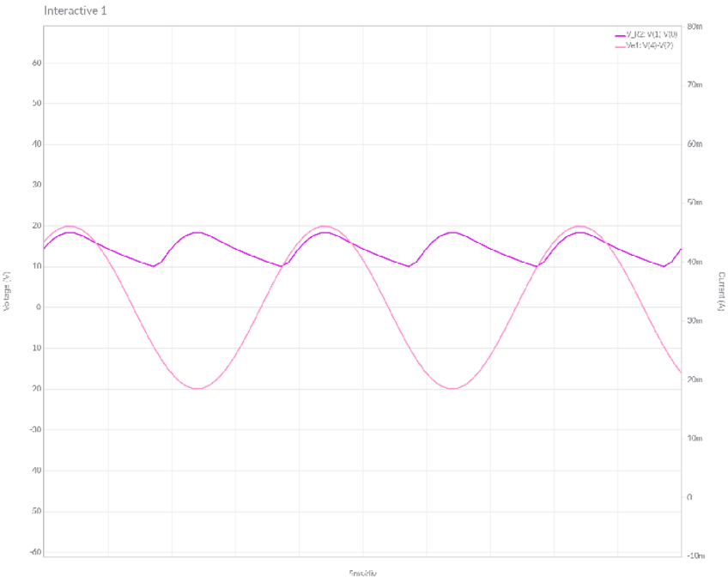The width and height of the screenshot is (728, 583).
Task: Click the 80m tick on current axis
Action: (x=695, y=27)
